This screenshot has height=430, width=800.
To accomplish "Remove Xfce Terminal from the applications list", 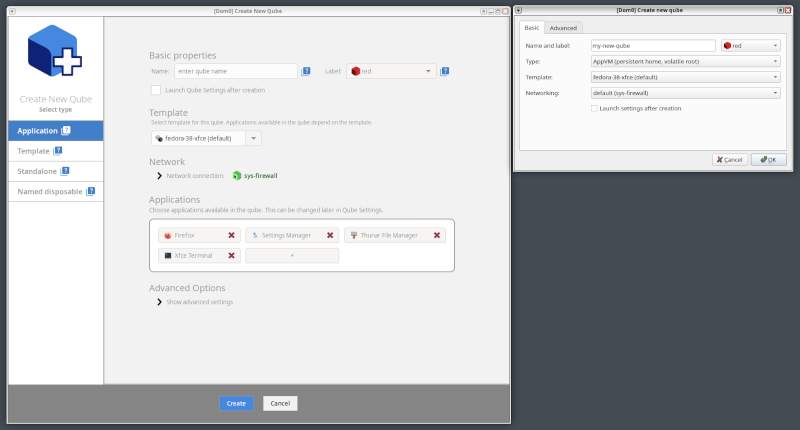I will pos(232,256).
